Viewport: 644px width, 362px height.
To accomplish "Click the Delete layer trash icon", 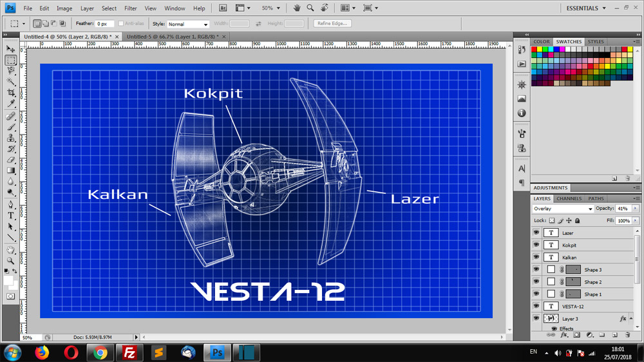I will click(627, 335).
